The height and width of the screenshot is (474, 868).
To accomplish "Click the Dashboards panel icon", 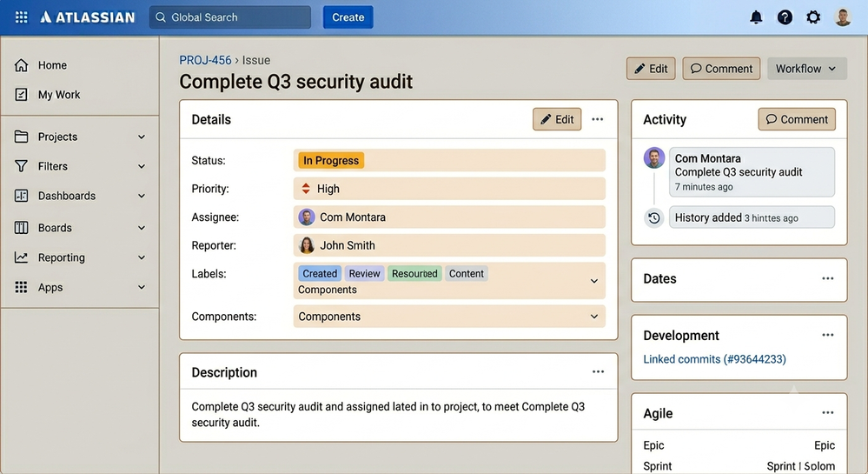I will tap(21, 196).
